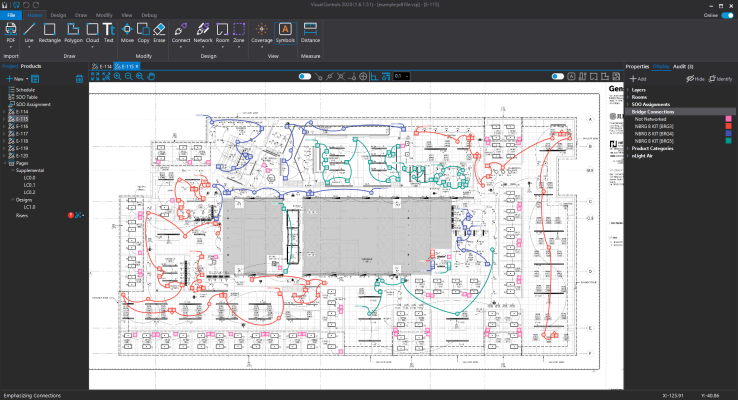Image resolution: width=738 pixels, height=400 pixels.
Task: Click the pink Not Networked color swatch
Action: pyautogui.click(x=729, y=119)
